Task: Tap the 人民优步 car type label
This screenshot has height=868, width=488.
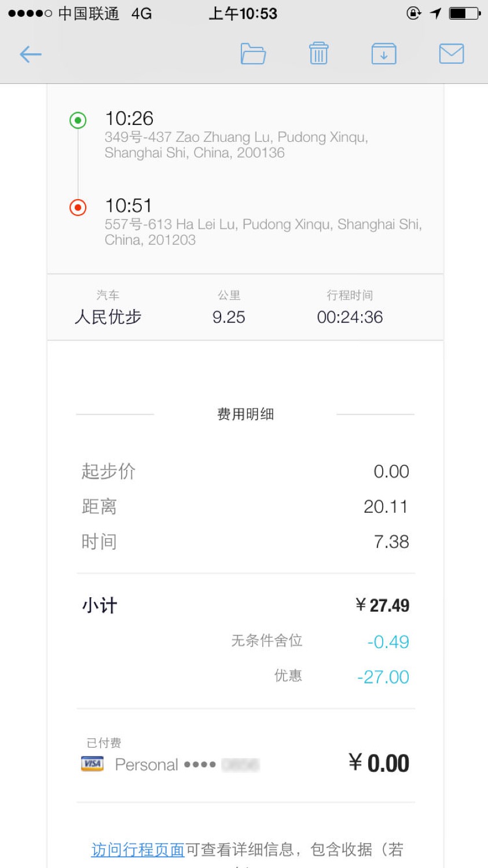Action: coord(108,317)
